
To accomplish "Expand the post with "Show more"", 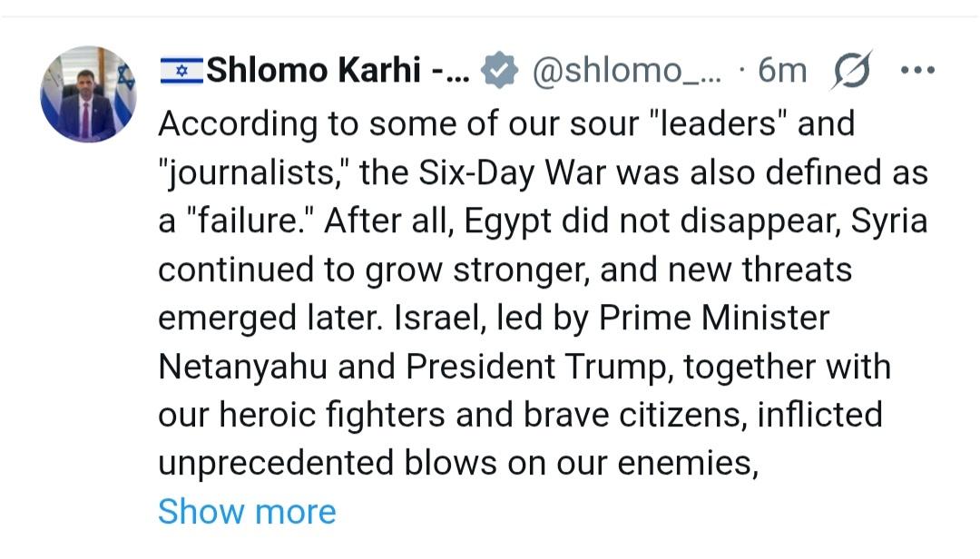I will click(x=247, y=512).
